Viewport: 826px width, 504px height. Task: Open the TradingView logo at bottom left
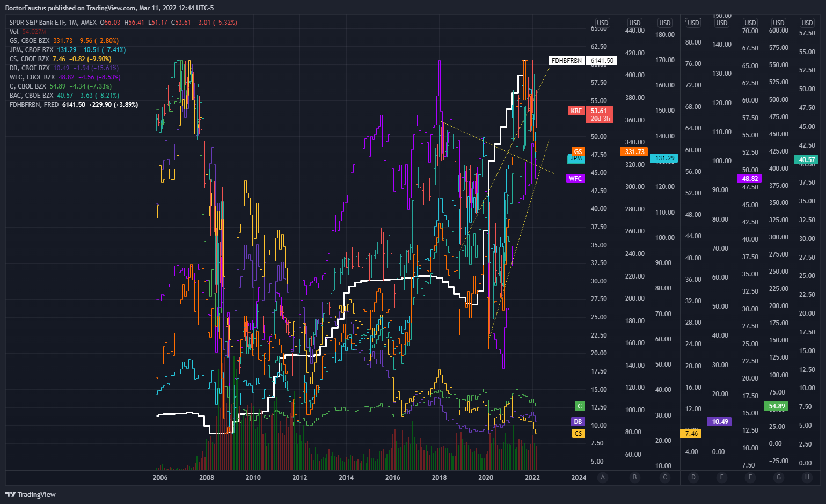tap(31, 494)
